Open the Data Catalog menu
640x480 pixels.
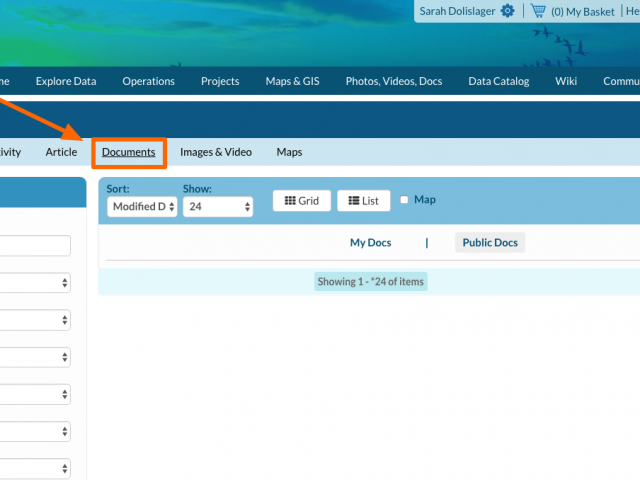(x=499, y=81)
